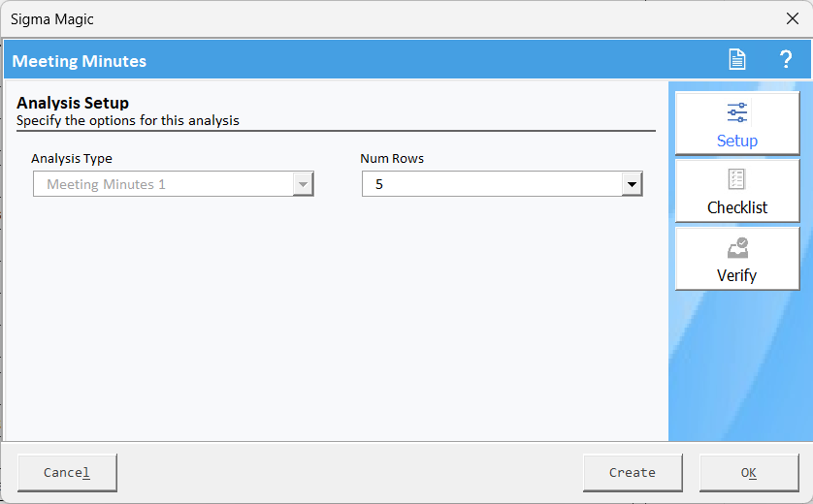This screenshot has height=504, width=813.
Task: Expand the Num Rows dropdown arrow
Action: pyautogui.click(x=632, y=184)
